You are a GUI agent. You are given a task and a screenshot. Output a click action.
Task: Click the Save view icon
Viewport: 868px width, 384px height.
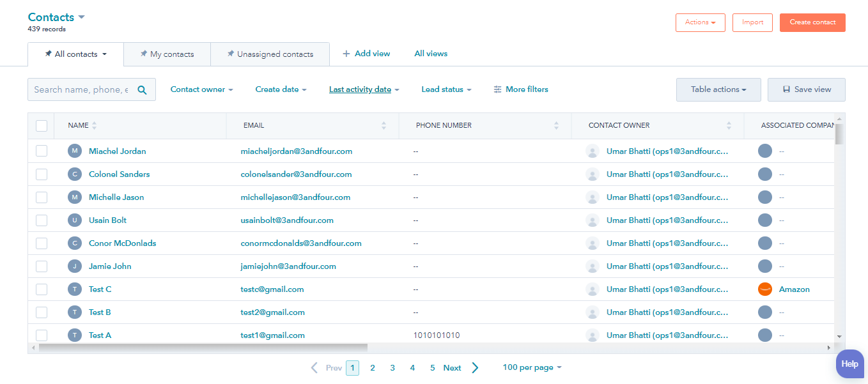(x=785, y=89)
